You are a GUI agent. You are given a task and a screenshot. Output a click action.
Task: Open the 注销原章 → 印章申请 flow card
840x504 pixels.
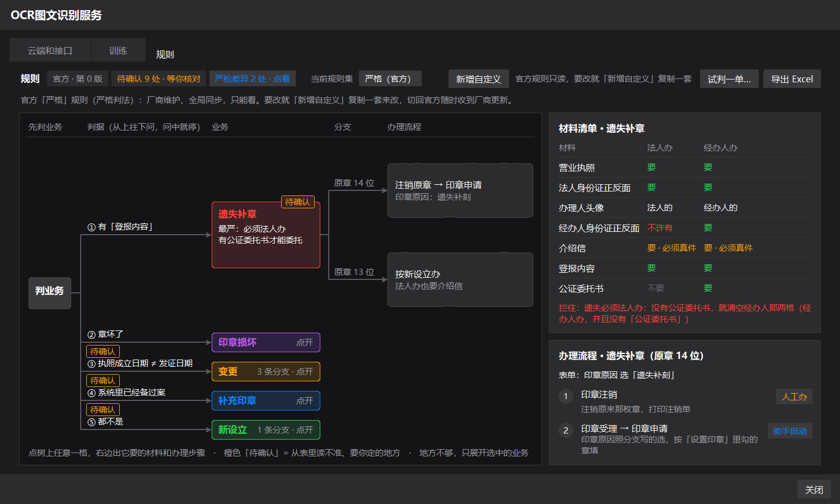[x=460, y=190]
